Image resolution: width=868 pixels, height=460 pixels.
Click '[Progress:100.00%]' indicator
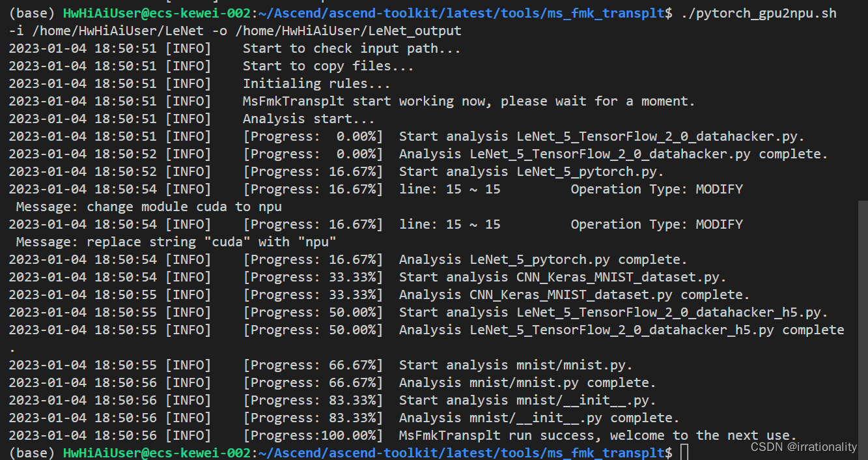click(313, 435)
